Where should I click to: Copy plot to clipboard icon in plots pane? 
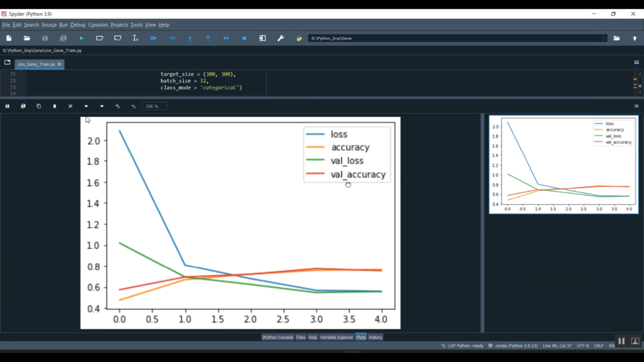pyautogui.click(x=39, y=106)
